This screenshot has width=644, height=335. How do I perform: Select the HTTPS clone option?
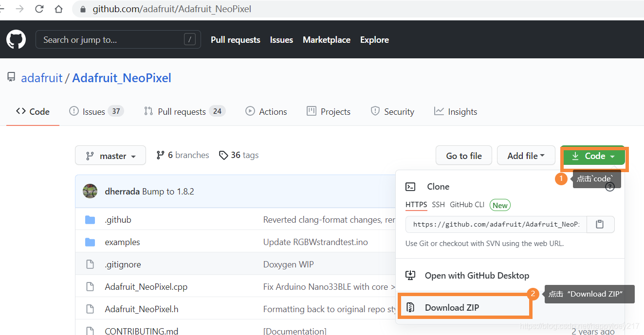pos(416,205)
